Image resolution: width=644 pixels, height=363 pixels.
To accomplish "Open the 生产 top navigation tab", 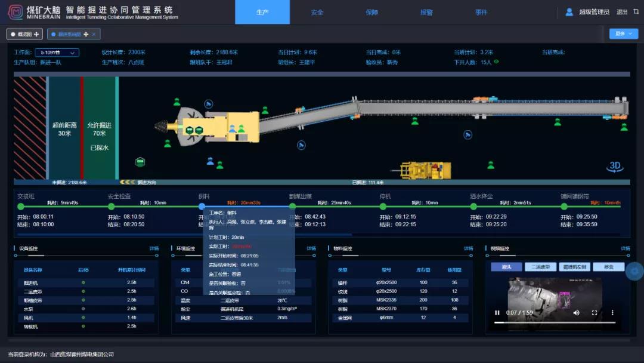I will click(x=262, y=12).
